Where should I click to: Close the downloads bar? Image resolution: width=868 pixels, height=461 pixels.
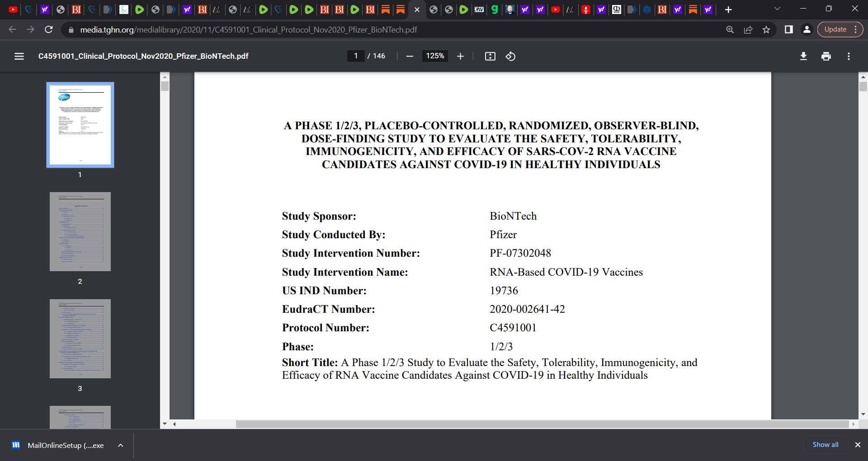tap(858, 445)
